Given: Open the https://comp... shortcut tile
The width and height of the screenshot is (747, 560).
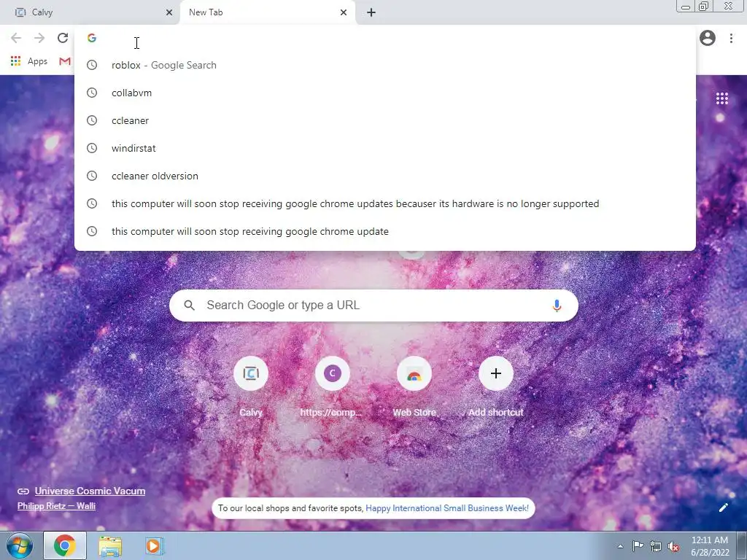Looking at the screenshot, I should pyautogui.click(x=332, y=388).
